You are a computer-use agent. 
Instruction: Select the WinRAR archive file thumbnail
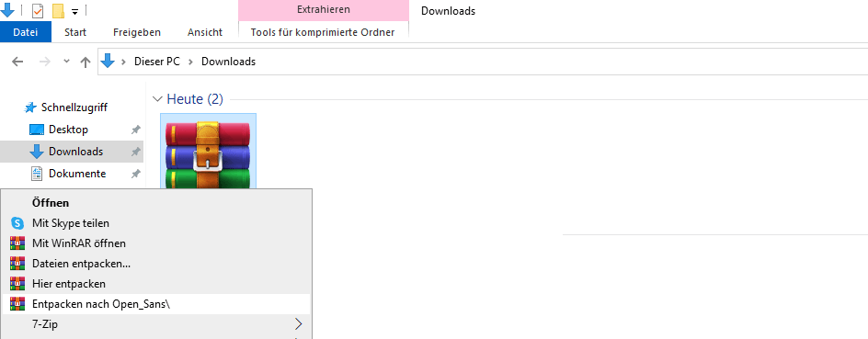[208, 151]
